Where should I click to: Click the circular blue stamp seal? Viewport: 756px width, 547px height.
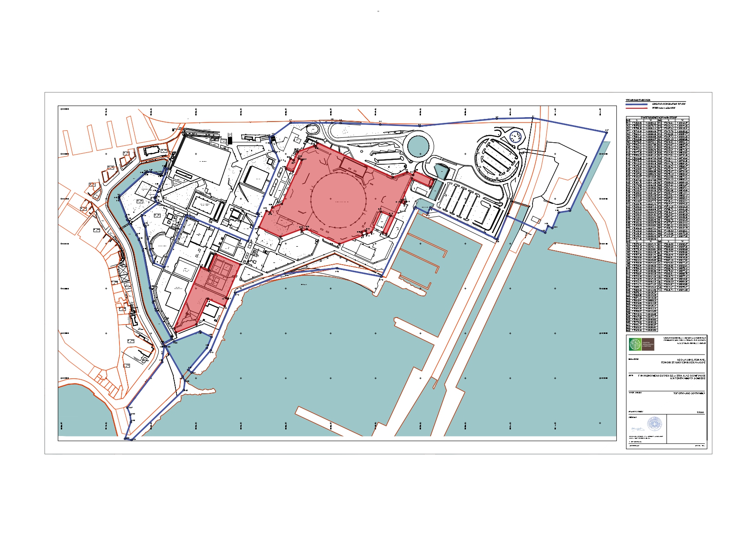[655, 424]
